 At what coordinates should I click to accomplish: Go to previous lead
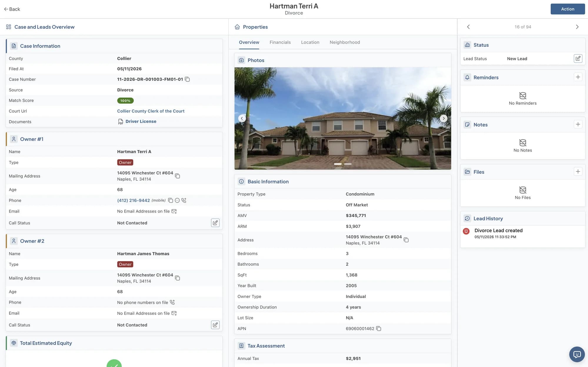coord(468,27)
